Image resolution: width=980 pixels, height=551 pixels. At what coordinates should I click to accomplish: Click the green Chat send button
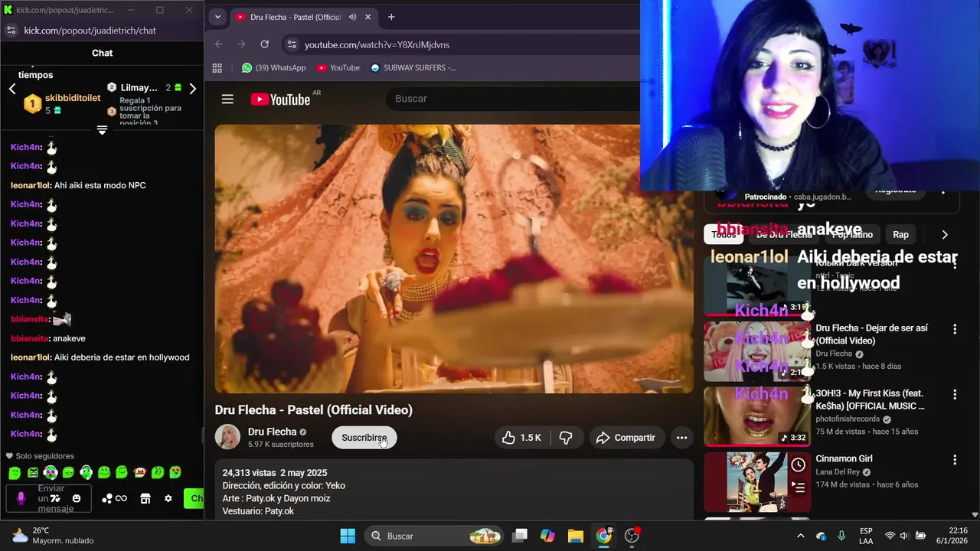(194, 498)
